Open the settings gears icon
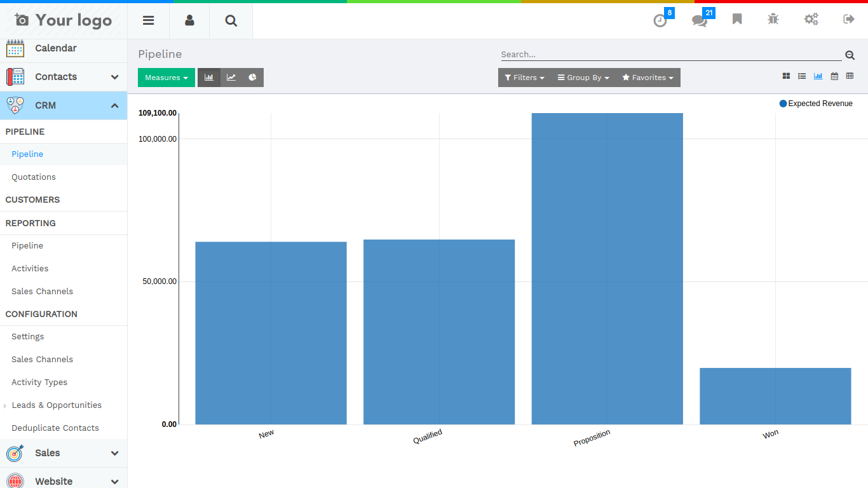 tap(811, 19)
